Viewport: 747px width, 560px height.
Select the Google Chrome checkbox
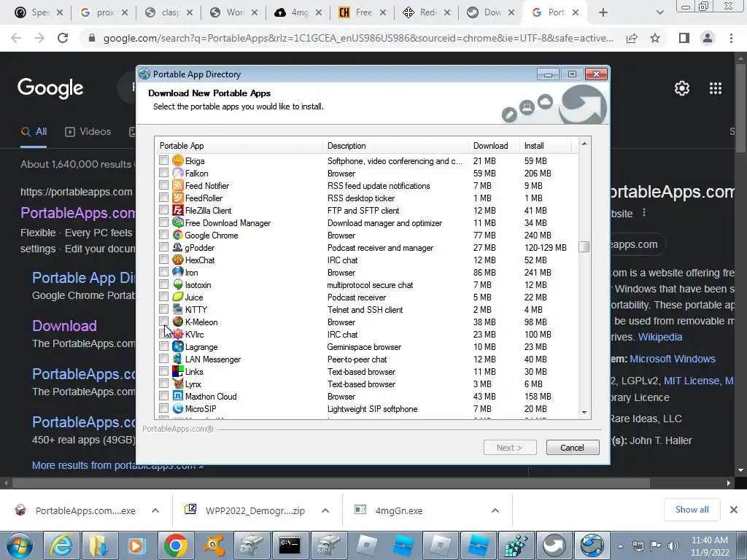click(164, 235)
